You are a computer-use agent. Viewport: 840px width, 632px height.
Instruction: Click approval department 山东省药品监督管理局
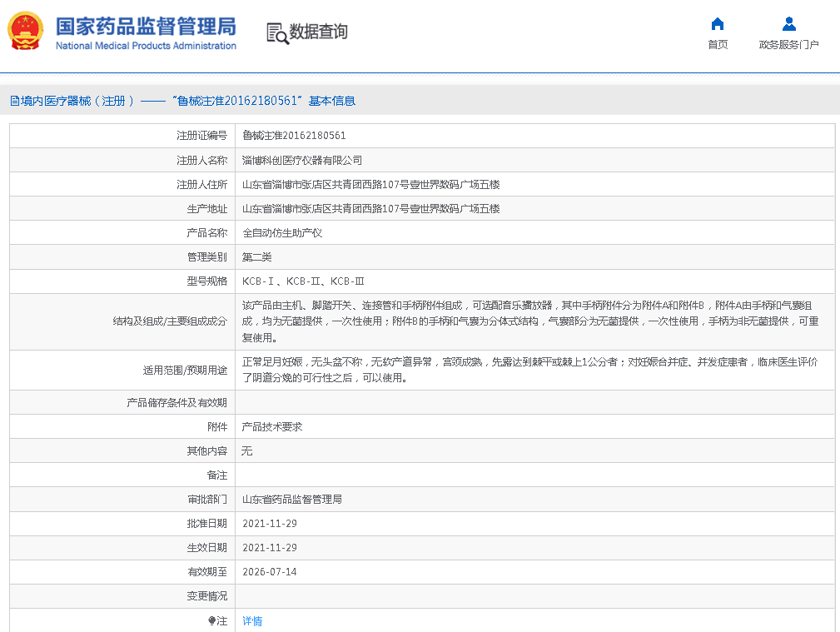[x=292, y=500]
